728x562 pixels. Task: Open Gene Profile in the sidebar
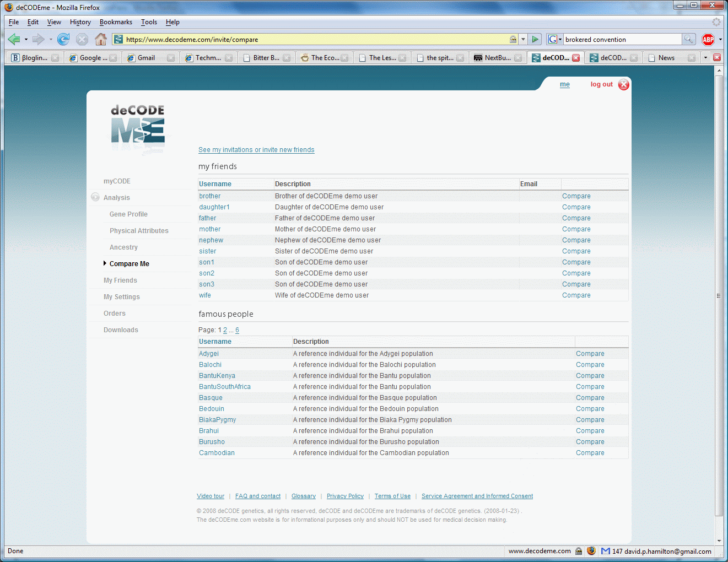point(128,214)
